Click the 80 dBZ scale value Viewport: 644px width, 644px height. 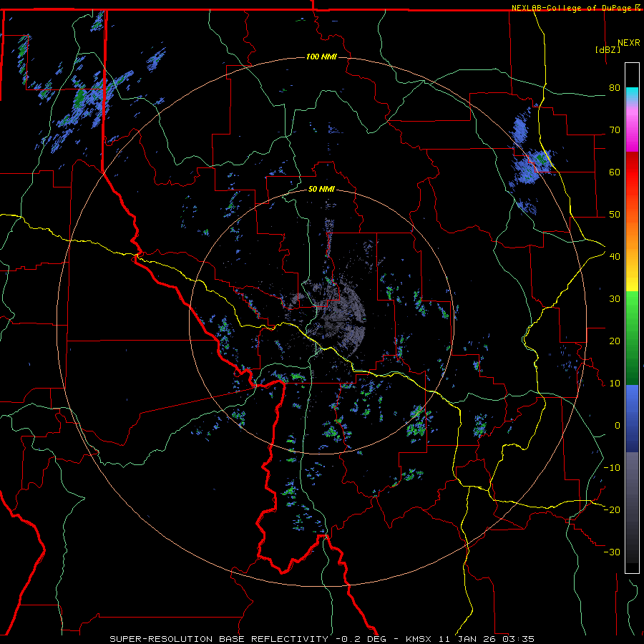point(615,88)
